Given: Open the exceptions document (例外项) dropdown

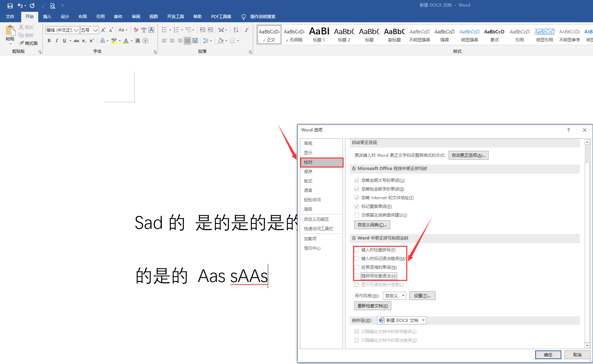Looking at the screenshot, I should tap(423, 320).
